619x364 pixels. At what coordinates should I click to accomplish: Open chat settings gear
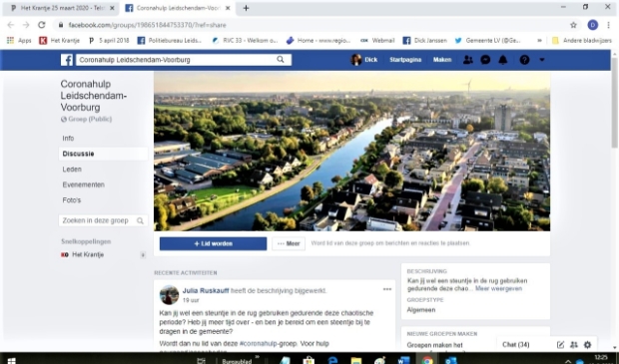point(587,345)
